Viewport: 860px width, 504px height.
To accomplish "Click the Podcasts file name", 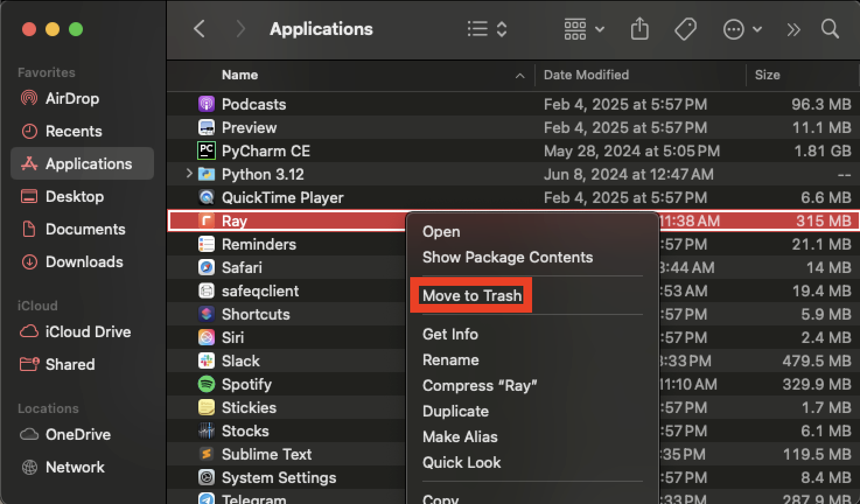I will [254, 104].
